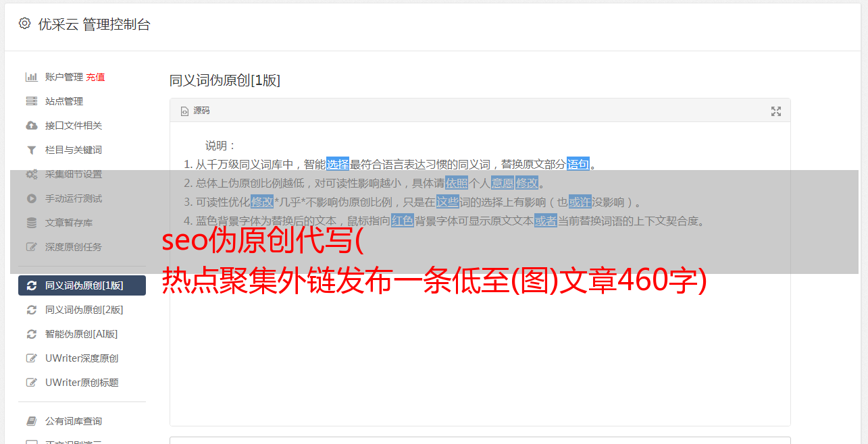Viewport: 868px width, 444px height.
Task: Click the 同义词伪原创[2版] refresh icon
Action: pyautogui.click(x=31, y=310)
